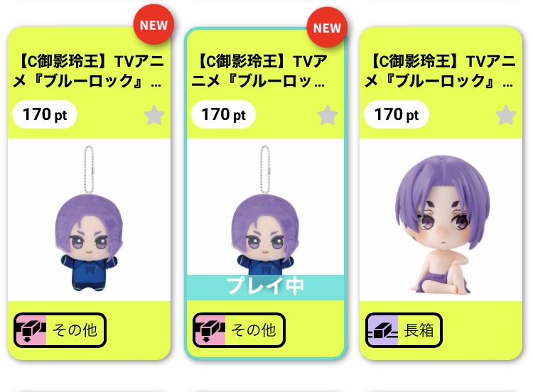Open the first plush keychain thumbnail
The height and width of the screenshot is (392, 533).
(89, 219)
